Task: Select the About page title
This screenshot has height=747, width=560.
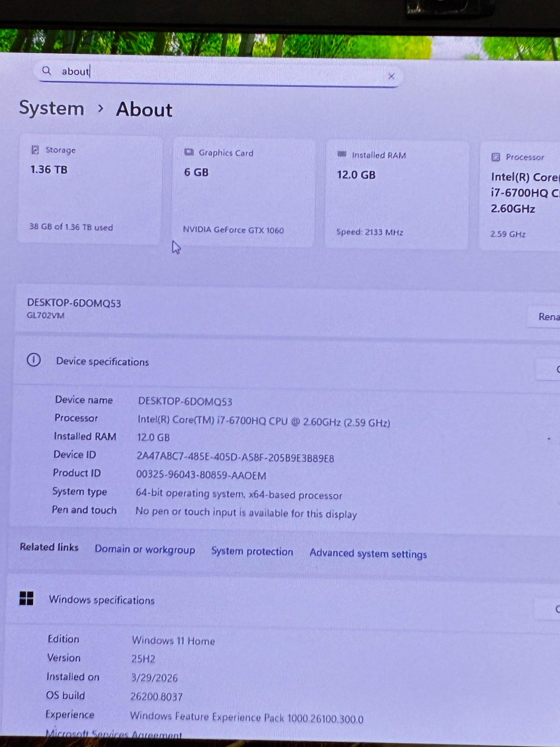Action: (x=144, y=110)
